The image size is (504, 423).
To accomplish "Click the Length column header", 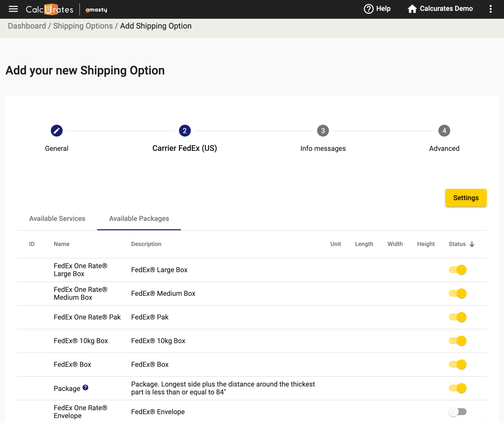I will (x=364, y=244).
